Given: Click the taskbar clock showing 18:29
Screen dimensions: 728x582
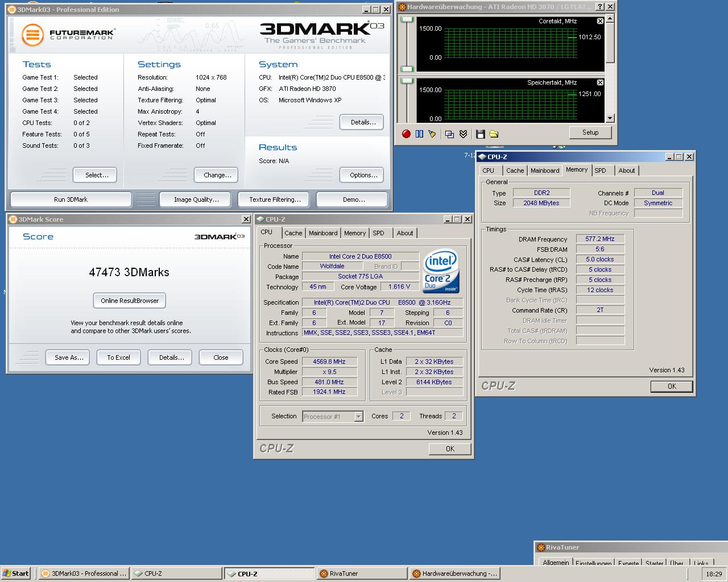Looking at the screenshot, I should pos(714,574).
